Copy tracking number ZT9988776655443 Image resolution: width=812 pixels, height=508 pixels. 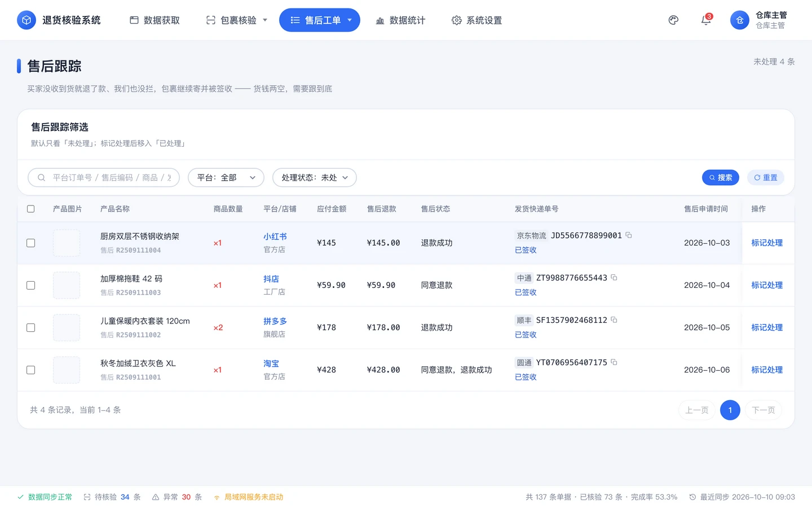614,278
